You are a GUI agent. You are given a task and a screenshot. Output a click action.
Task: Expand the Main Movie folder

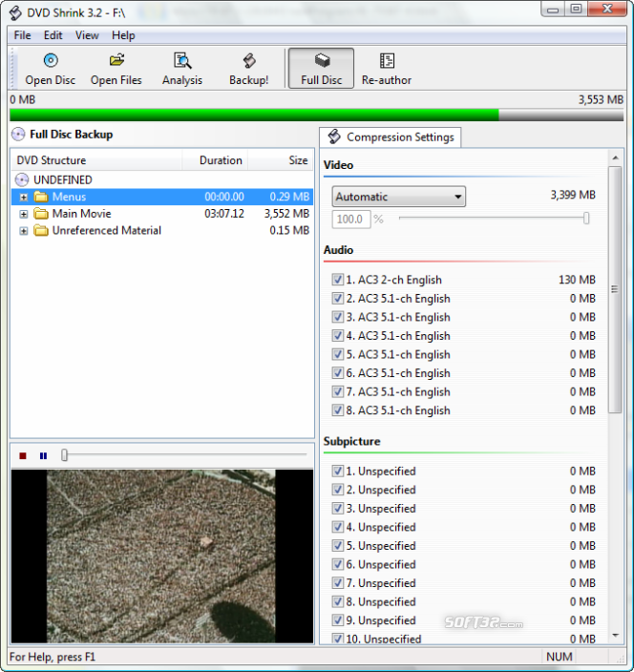click(x=24, y=214)
